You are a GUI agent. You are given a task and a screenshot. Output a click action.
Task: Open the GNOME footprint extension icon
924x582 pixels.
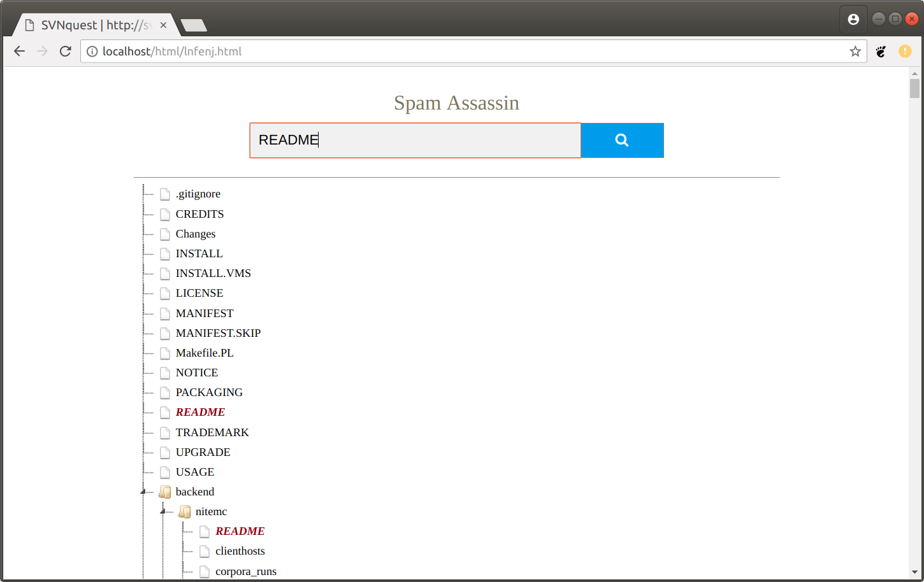coord(881,52)
